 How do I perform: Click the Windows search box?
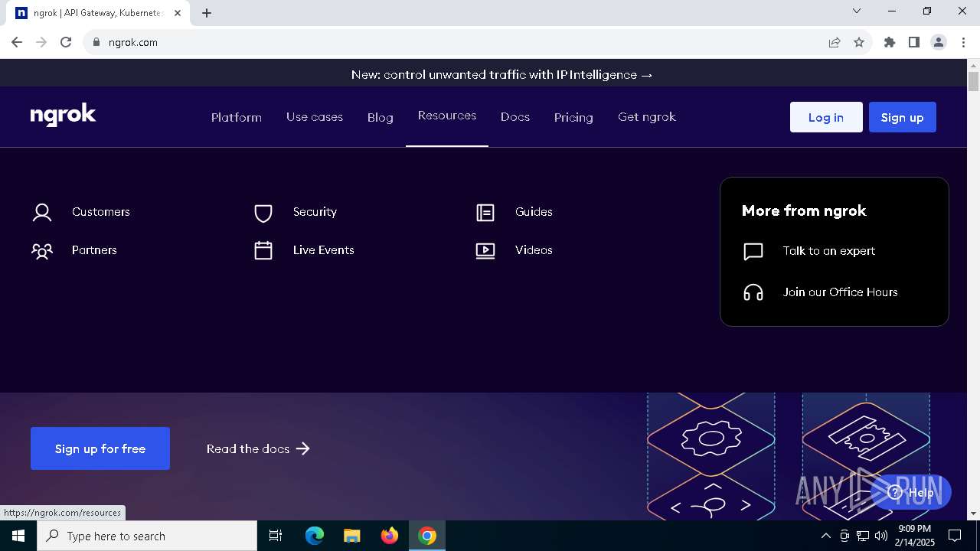tap(147, 536)
